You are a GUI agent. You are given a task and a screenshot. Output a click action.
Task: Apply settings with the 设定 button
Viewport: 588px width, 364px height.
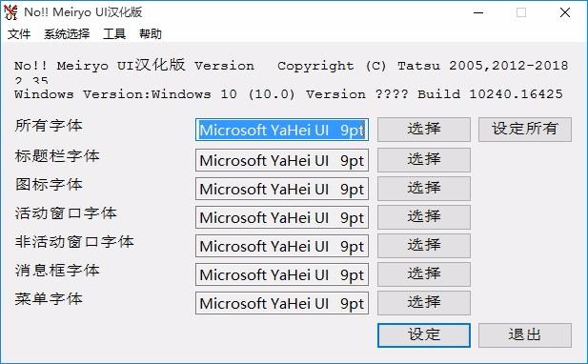pyautogui.click(x=424, y=335)
